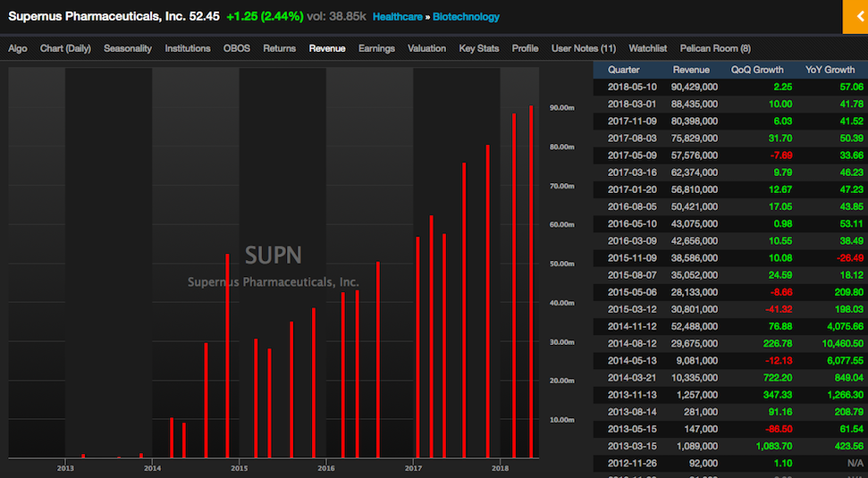This screenshot has height=478, width=868.
Task: Select the 2017-11-09 quarter cell
Action: point(632,122)
